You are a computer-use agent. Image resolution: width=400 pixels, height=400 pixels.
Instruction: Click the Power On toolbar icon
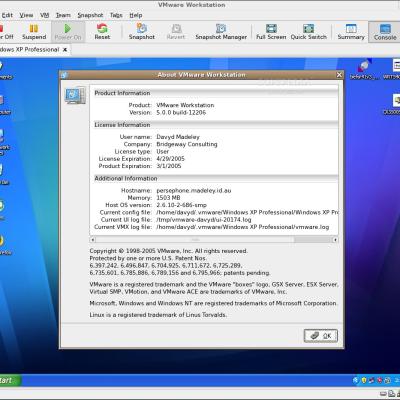68,32
